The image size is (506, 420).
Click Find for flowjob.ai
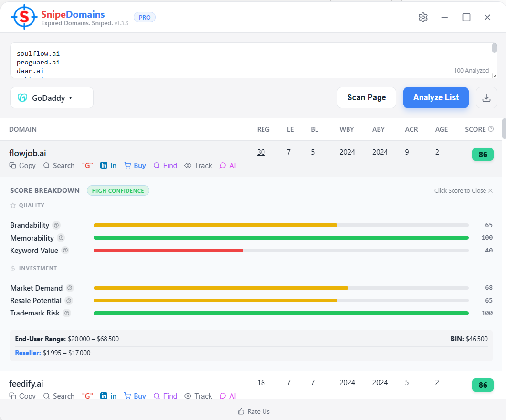click(x=166, y=166)
